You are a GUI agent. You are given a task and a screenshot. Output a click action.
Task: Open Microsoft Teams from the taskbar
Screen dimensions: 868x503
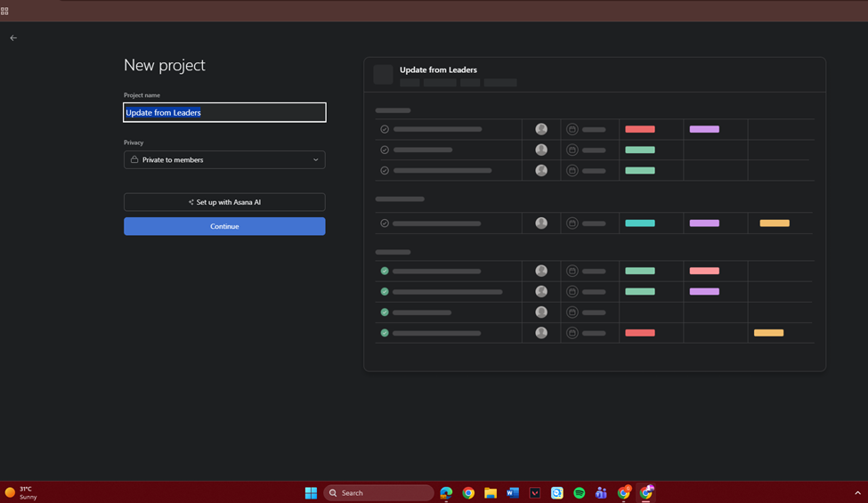click(601, 492)
